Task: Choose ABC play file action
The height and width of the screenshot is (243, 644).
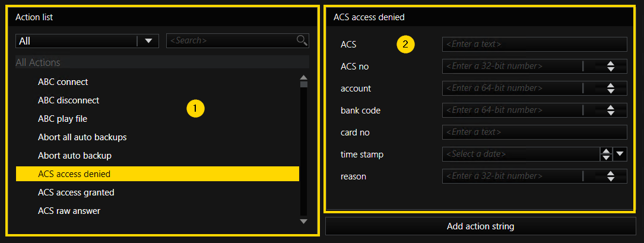Action: tap(62, 119)
